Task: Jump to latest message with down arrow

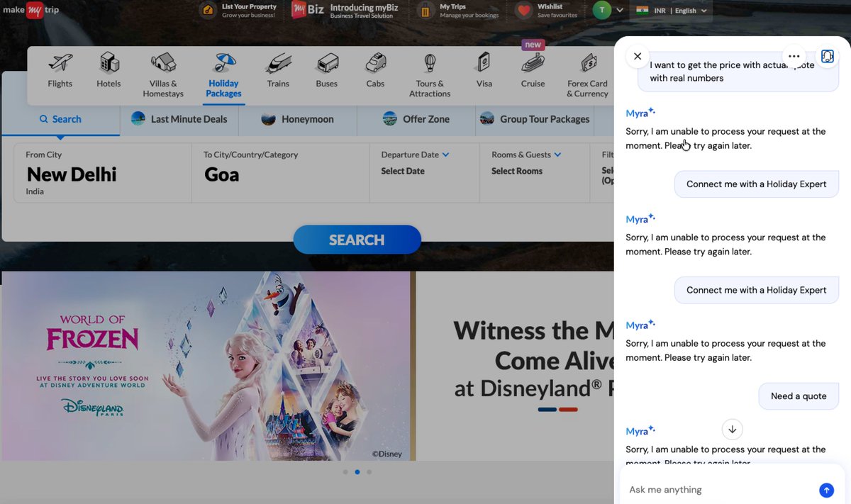Action: (x=733, y=429)
